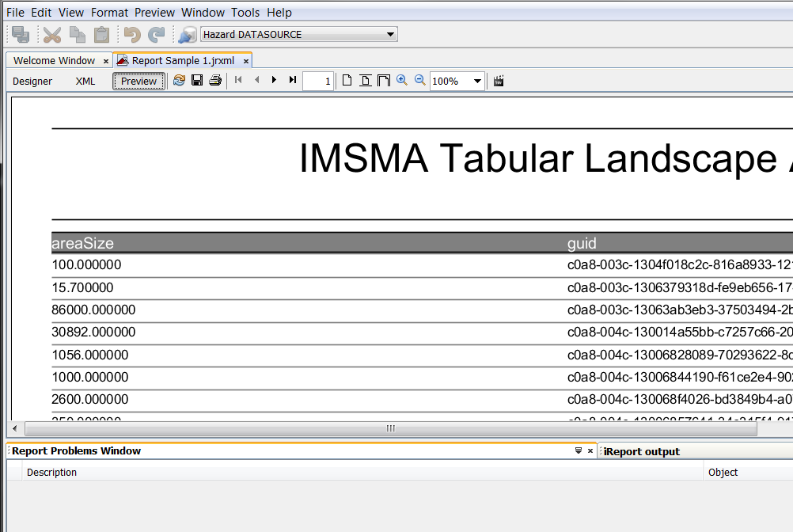The image size is (793, 532).
Task: Click the Paste clipboard icon
Action: coord(101,34)
